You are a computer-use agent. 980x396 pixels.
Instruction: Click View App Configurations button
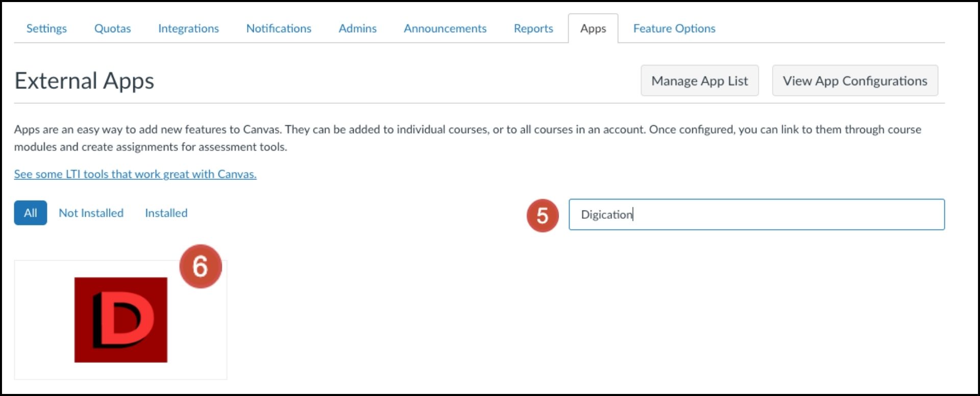tap(855, 81)
